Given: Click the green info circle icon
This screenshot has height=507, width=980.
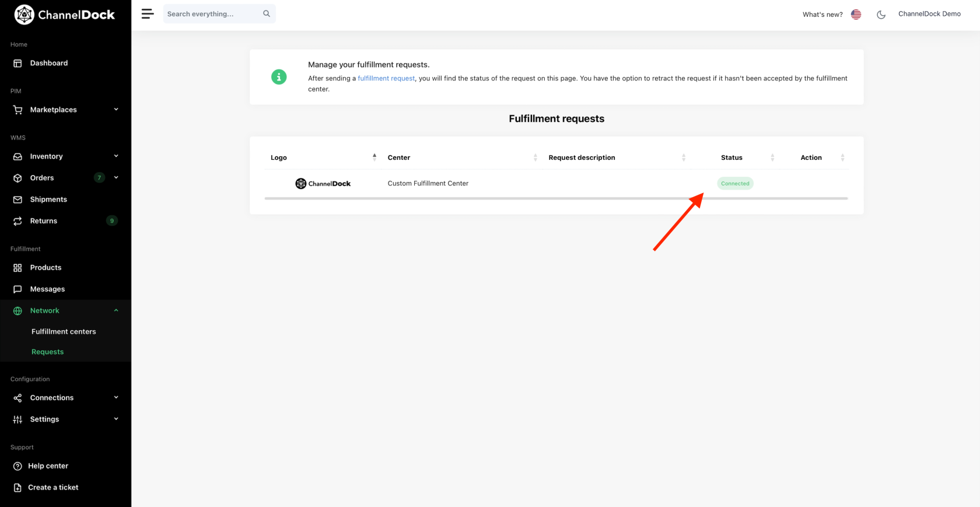Looking at the screenshot, I should coord(279,77).
